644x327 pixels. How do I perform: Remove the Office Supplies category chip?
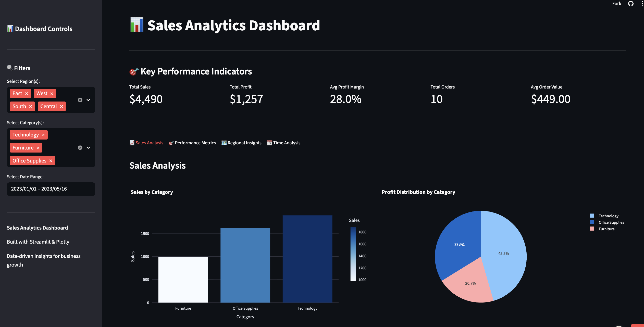click(x=51, y=160)
